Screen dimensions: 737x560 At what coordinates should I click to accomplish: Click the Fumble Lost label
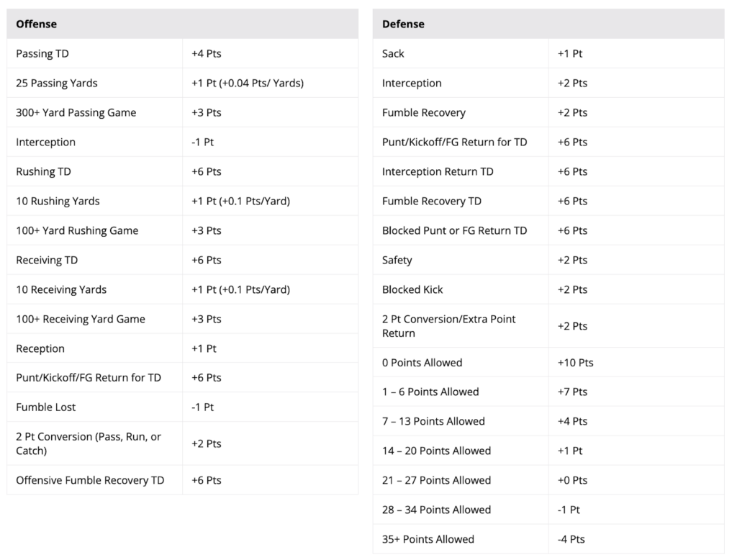click(46, 407)
